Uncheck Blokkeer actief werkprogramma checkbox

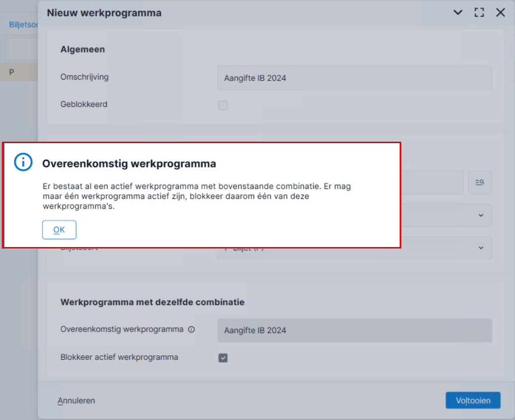pos(223,357)
